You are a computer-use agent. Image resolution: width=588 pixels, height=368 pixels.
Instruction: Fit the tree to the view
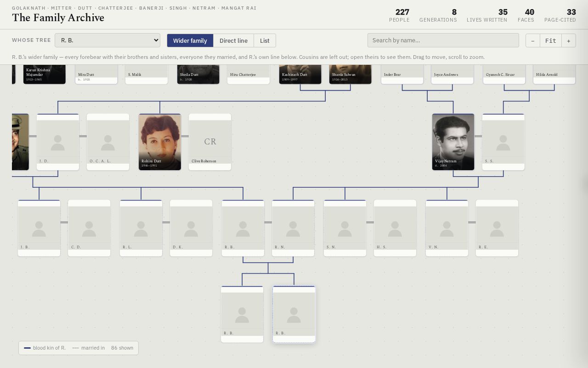[x=551, y=40]
